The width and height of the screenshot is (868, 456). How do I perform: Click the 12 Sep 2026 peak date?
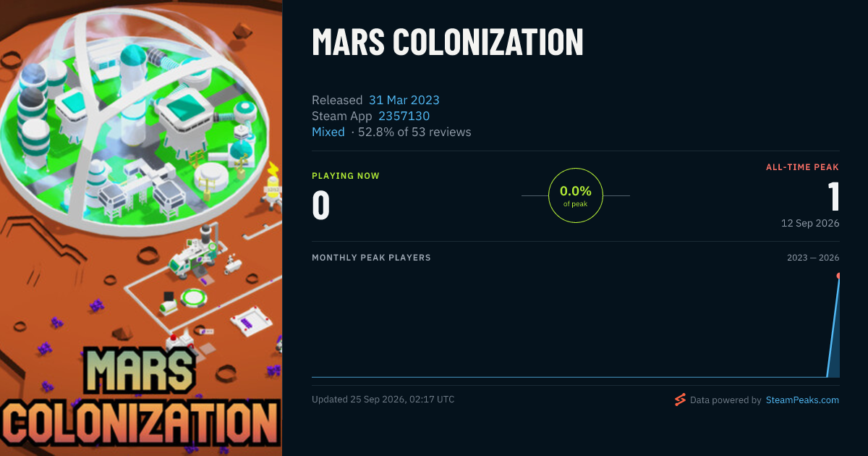[x=810, y=223]
